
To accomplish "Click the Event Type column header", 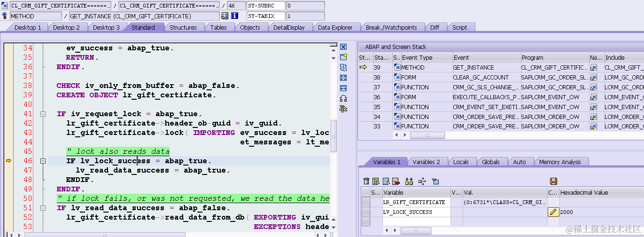I will tap(427, 57).
